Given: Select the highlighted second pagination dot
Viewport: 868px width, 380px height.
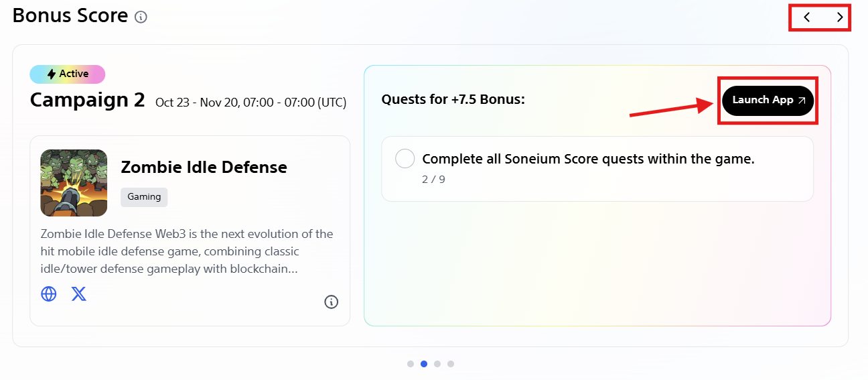Looking at the screenshot, I should [424, 364].
